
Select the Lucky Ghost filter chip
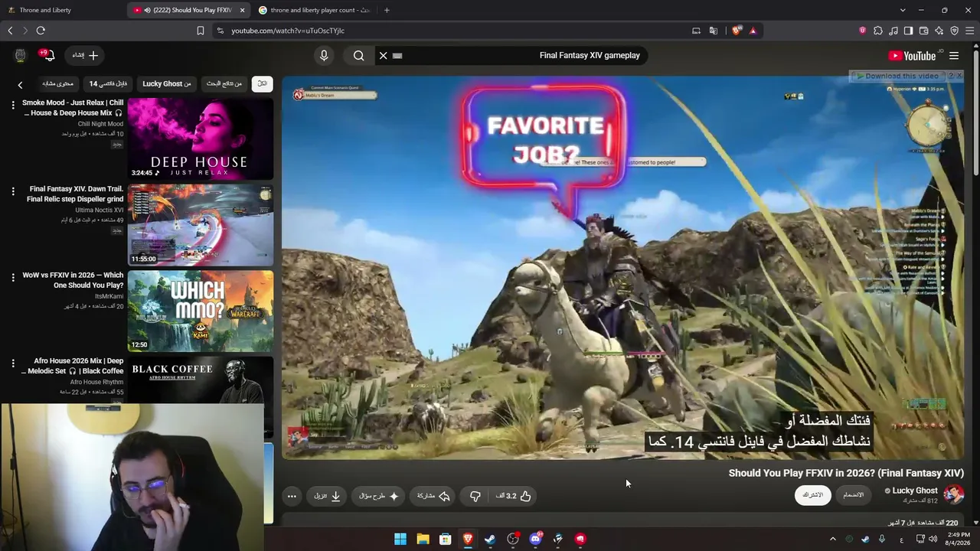click(x=166, y=83)
